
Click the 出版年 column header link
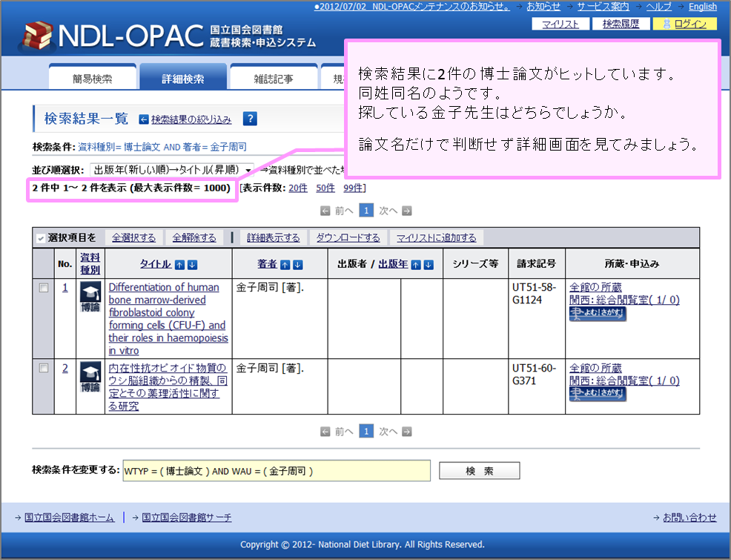[x=393, y=264]
